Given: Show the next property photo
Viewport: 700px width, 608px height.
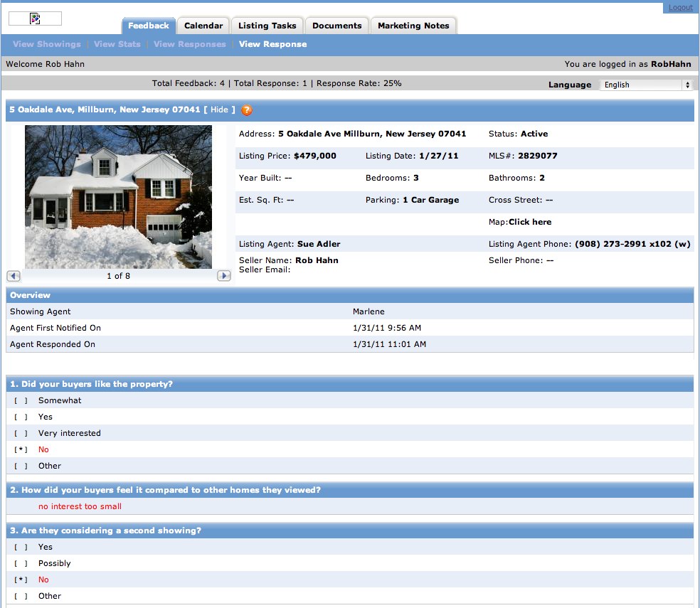Looking at the screenshot, I should 223,276.
